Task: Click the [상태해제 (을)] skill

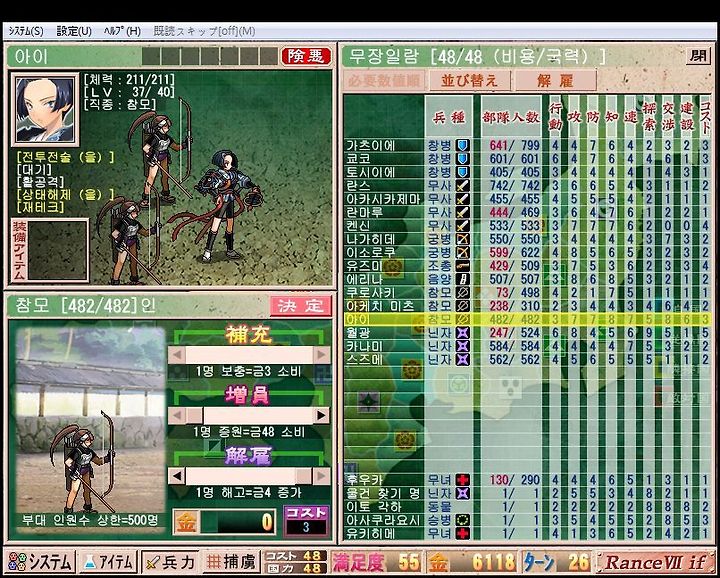Action: click(65, 194)
